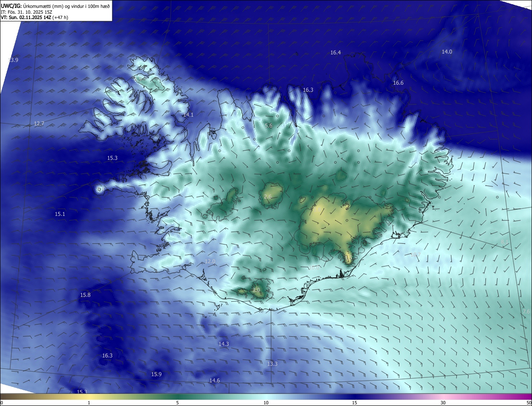The height and width of the screenshot is (406, 532).
Task: Click the value 12.7 on the map
Action: (x=39, y=124)
